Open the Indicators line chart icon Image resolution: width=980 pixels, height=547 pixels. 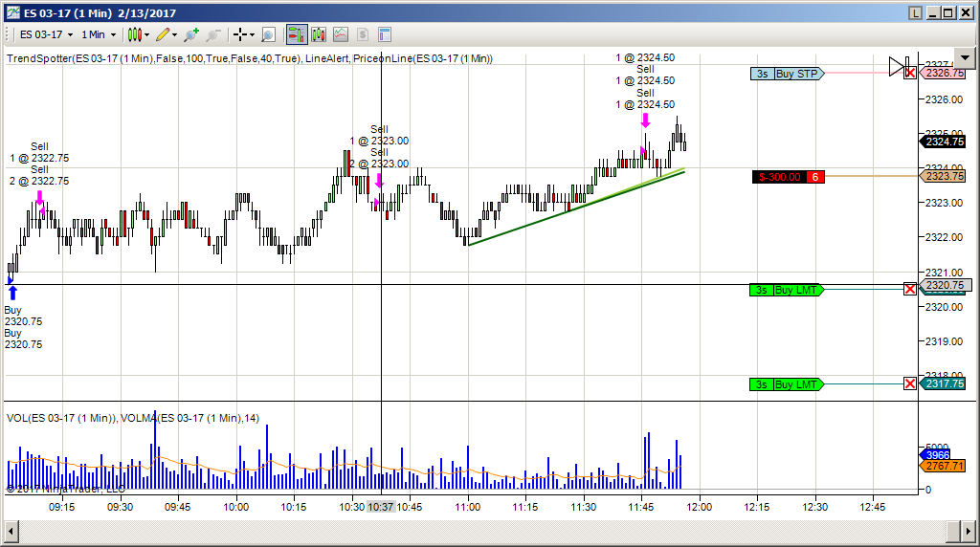click(x=341, y=35)
